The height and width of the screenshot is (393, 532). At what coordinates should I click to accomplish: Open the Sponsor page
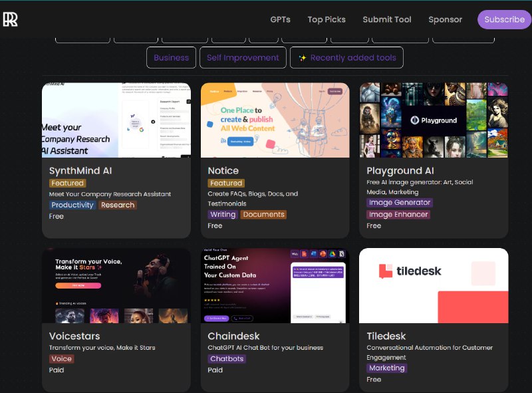pyautogui.click(x=445, y=19)
